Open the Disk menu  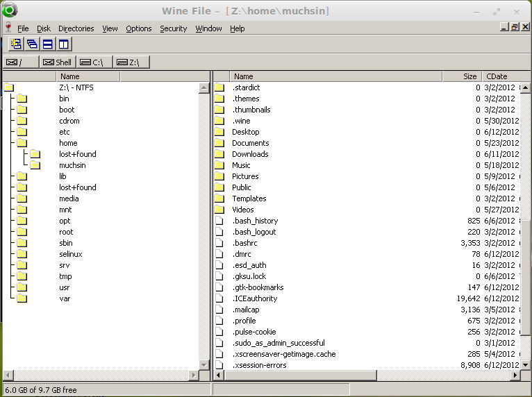click(44, 28)
